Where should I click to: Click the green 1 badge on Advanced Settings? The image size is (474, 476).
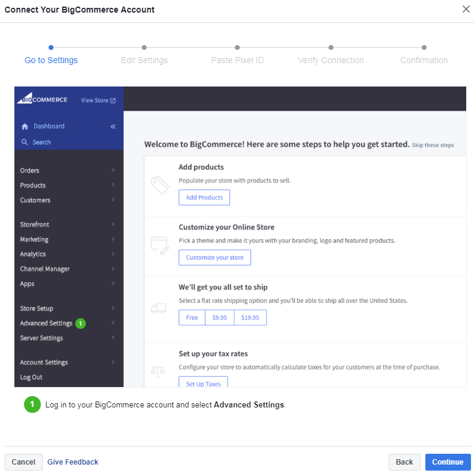(81, 323)
